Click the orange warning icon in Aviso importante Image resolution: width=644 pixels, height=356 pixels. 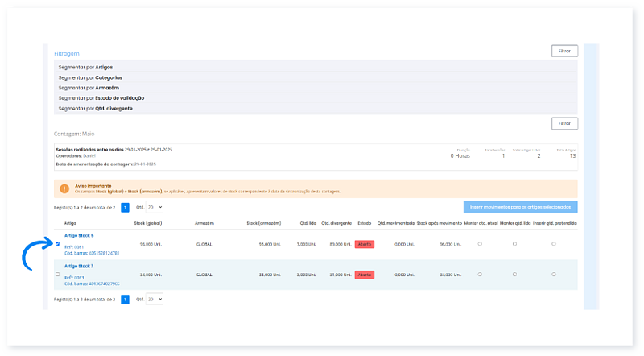coord(64,188)
